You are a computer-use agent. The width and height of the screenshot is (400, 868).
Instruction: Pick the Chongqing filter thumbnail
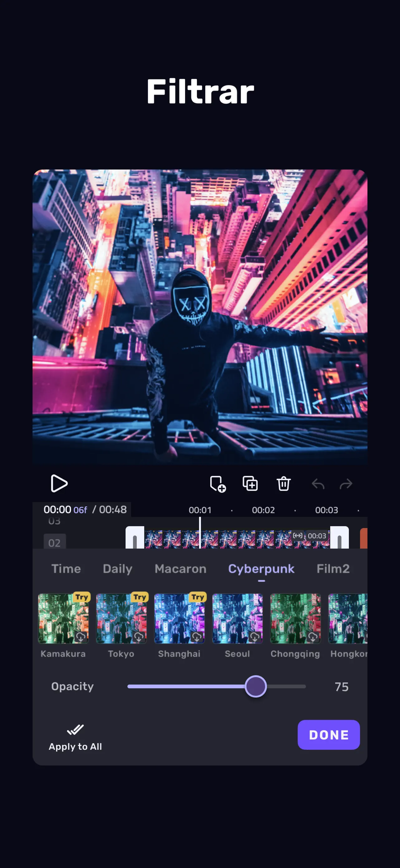295,618
